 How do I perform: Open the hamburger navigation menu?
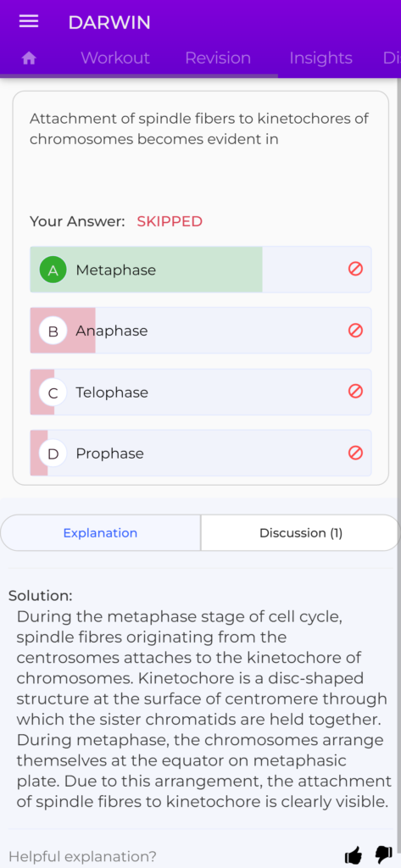(x=29, y=21)
